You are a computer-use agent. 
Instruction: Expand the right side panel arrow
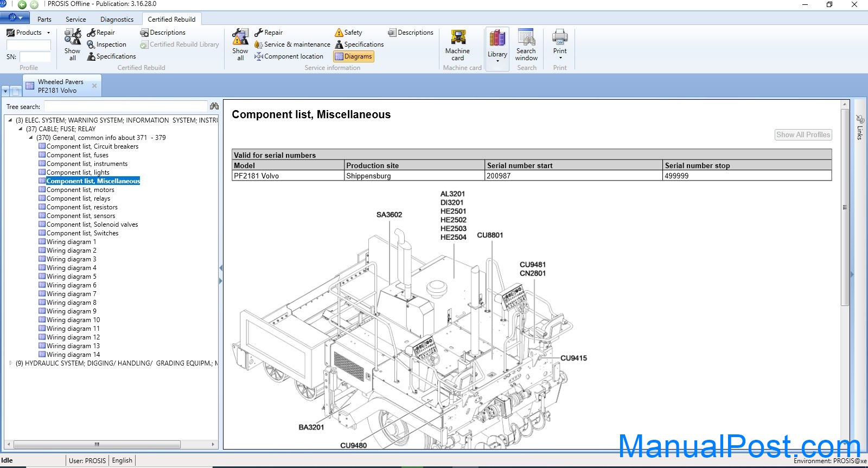coord(852,274)
